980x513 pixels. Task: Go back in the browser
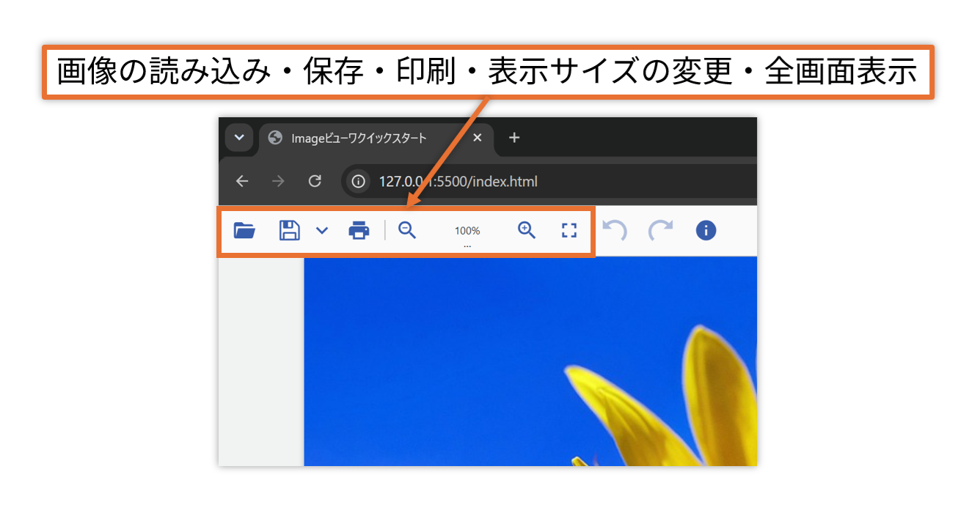pos(242,181)
